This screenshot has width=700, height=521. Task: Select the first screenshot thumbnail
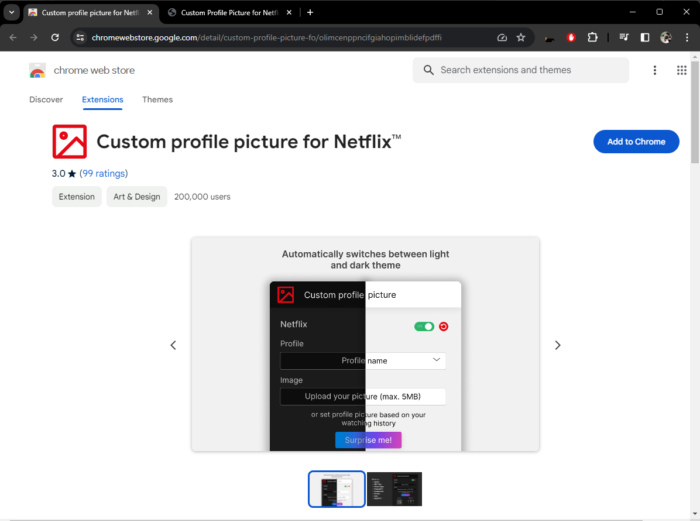point(337,489)
